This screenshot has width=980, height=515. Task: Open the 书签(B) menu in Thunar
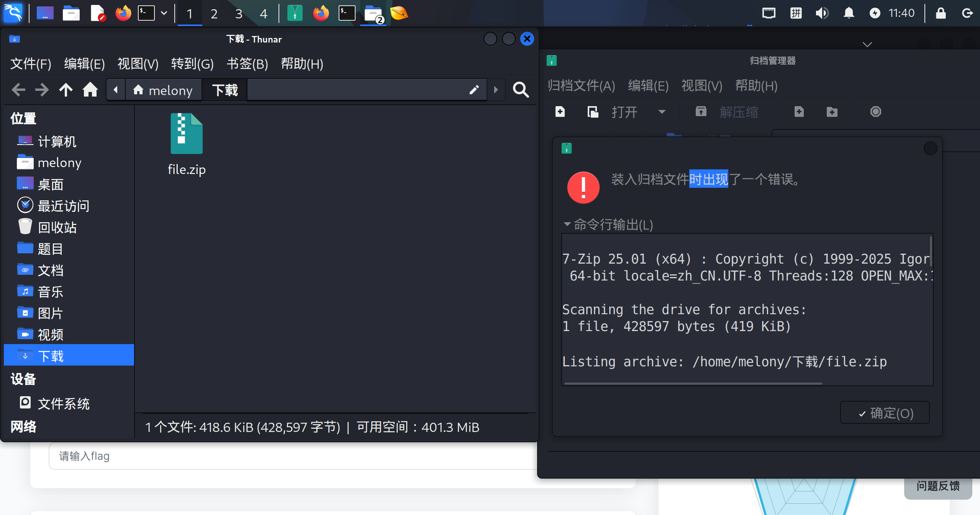(247, 64)
